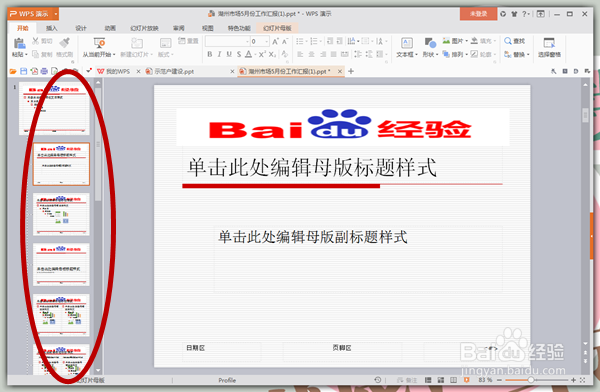Click the Print icon in quick access bar
This screenshot has height=392, width=600.
[44, 71]
